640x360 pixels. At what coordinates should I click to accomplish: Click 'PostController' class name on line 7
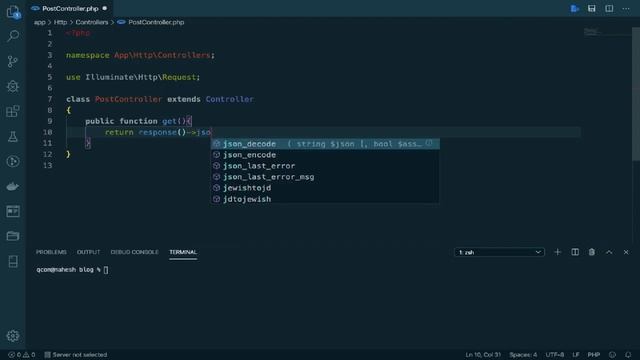coord(128,99)
